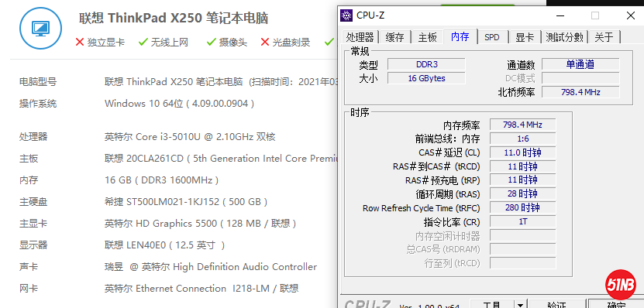Expand the dropdown arrow beside 工具
This screenshot has width=644, height=308.
tap(520, 304)
